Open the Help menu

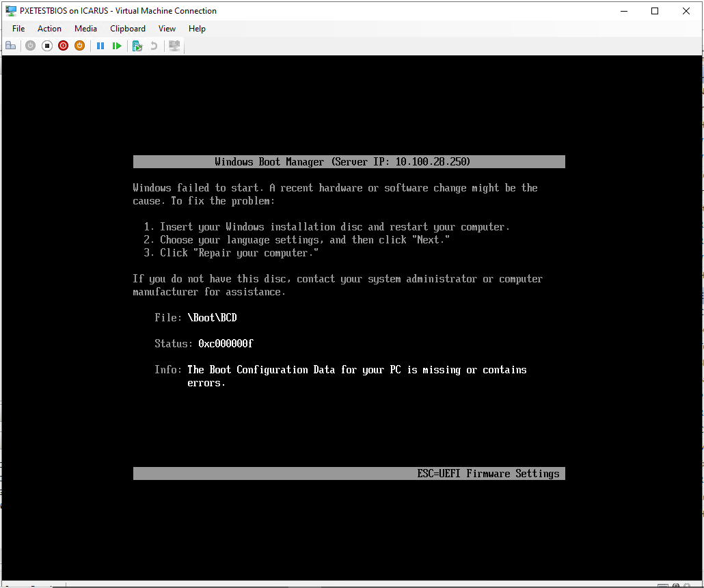coord(197,29)
